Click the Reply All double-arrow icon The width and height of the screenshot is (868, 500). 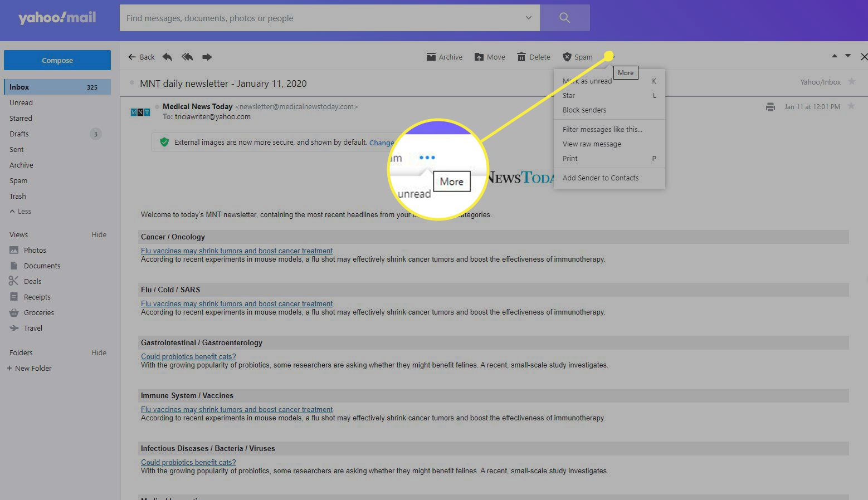click(x=187, y=57)
